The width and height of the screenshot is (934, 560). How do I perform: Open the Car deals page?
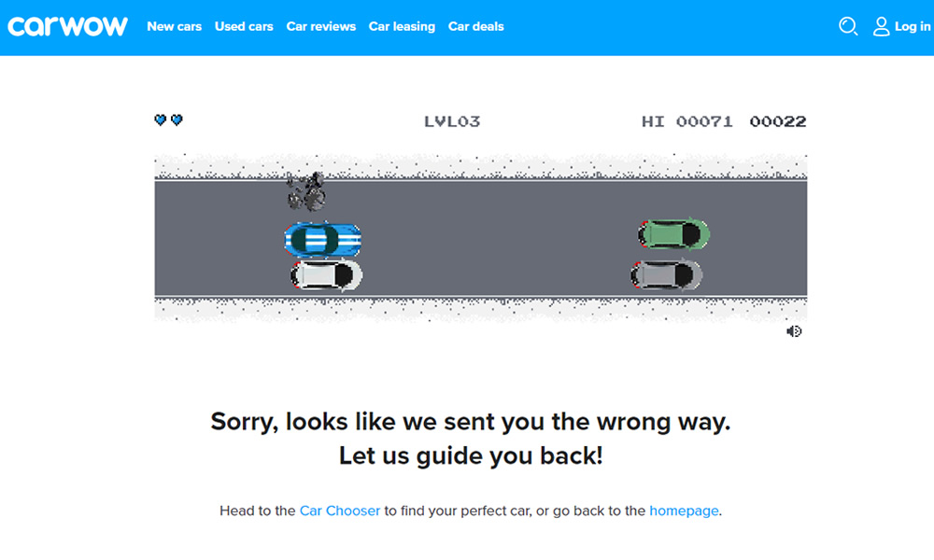click(x=476, y=26)
